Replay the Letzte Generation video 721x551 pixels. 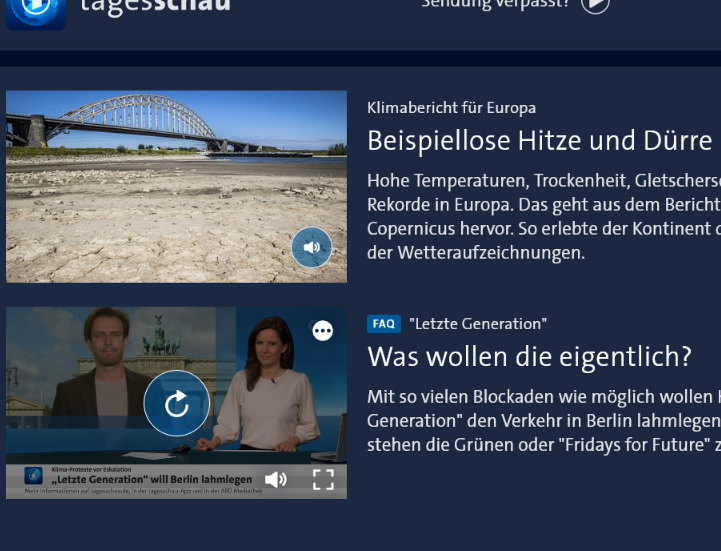click(177, 403)
